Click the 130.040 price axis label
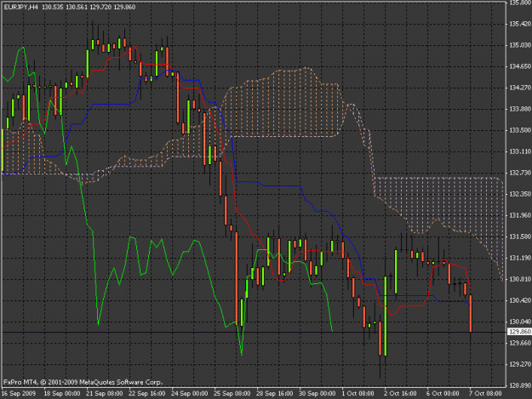This screenshot has height=399, width=532. [x=520, y=322]
